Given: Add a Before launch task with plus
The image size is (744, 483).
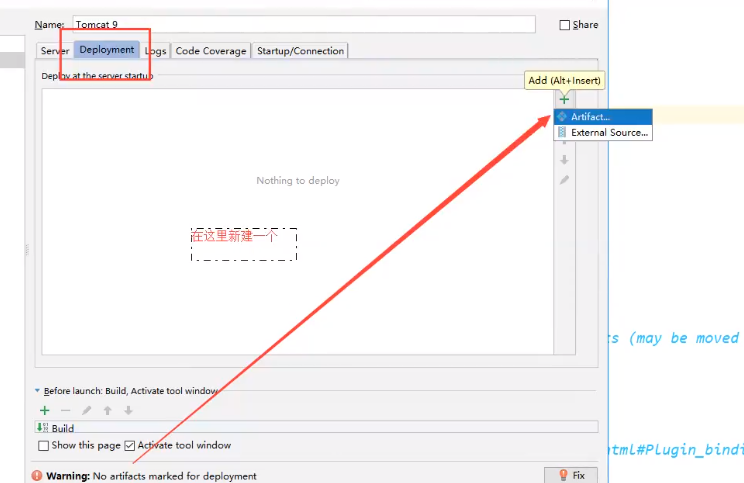Looking at the screenshot, I should [45, 410].
